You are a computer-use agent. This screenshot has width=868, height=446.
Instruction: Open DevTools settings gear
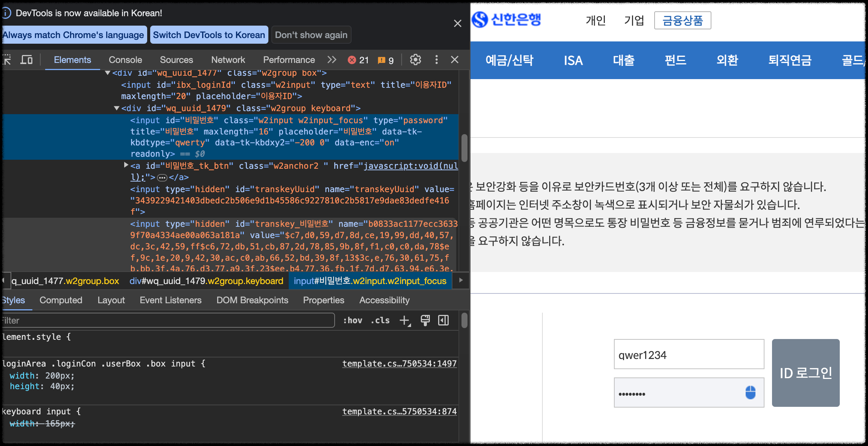tap(415, 60)
